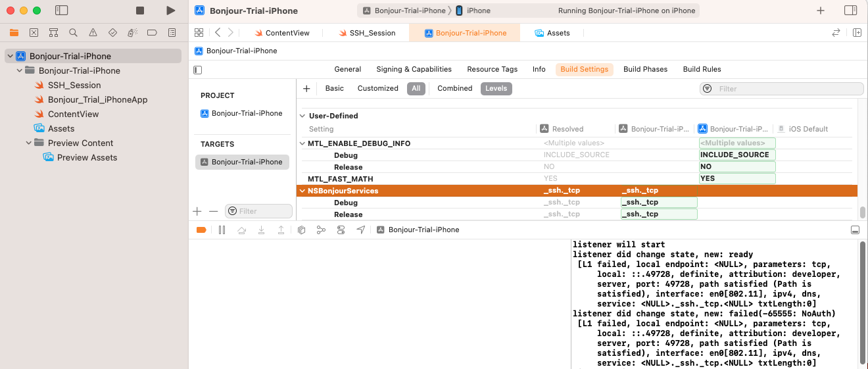
Task: Collapse the Bonjour-Trial-iPhone group folder
Action: tap(19, 71)
